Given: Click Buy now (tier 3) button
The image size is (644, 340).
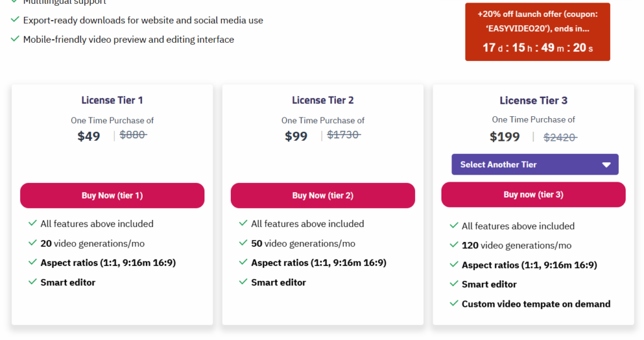Looking at the screenshot, I should pos(533,195).
